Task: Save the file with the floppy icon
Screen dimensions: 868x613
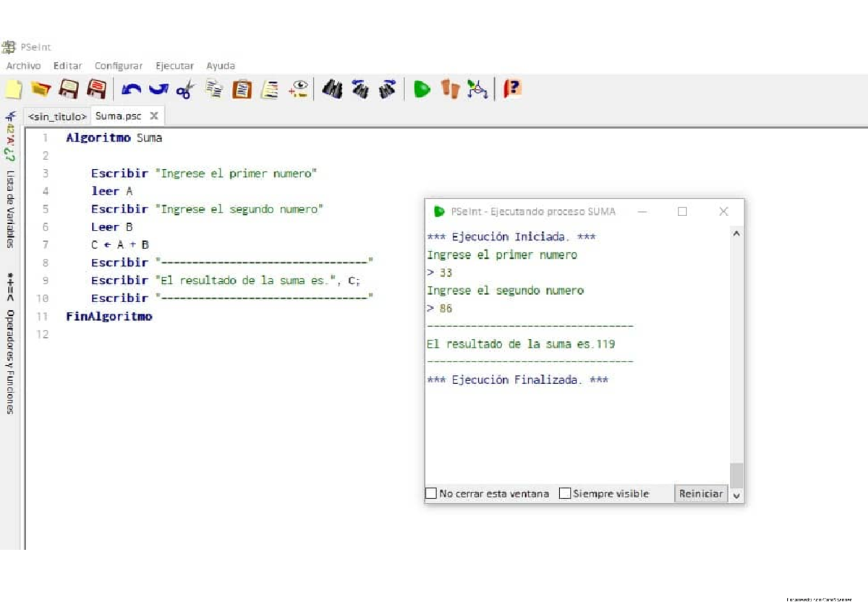Action: pyautogui.click(x=69, y=90)
